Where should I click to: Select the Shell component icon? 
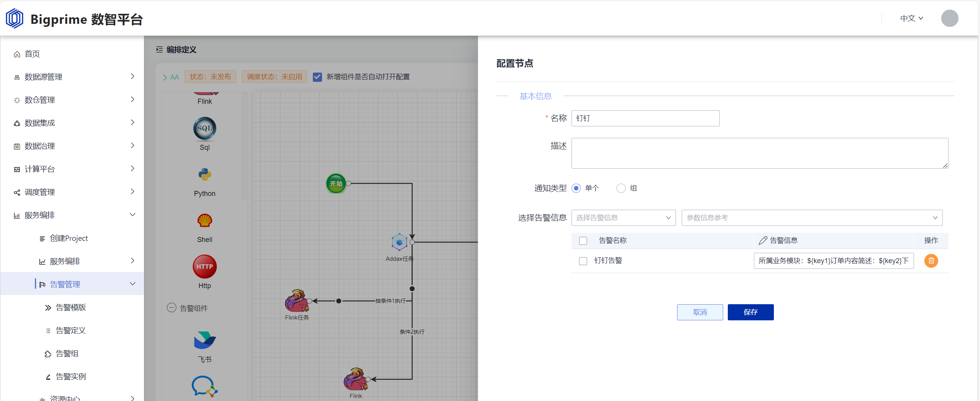click(205, 220)
